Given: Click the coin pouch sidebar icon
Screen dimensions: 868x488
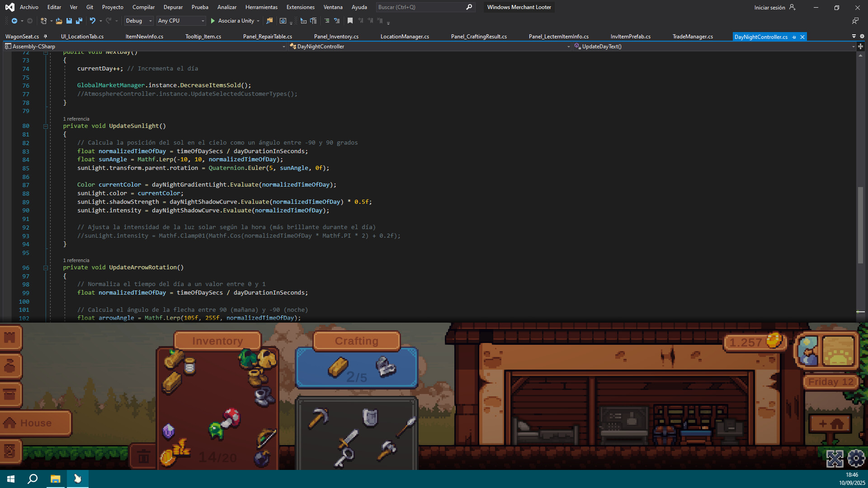Looking at the screenshot, I should (9, 366).
